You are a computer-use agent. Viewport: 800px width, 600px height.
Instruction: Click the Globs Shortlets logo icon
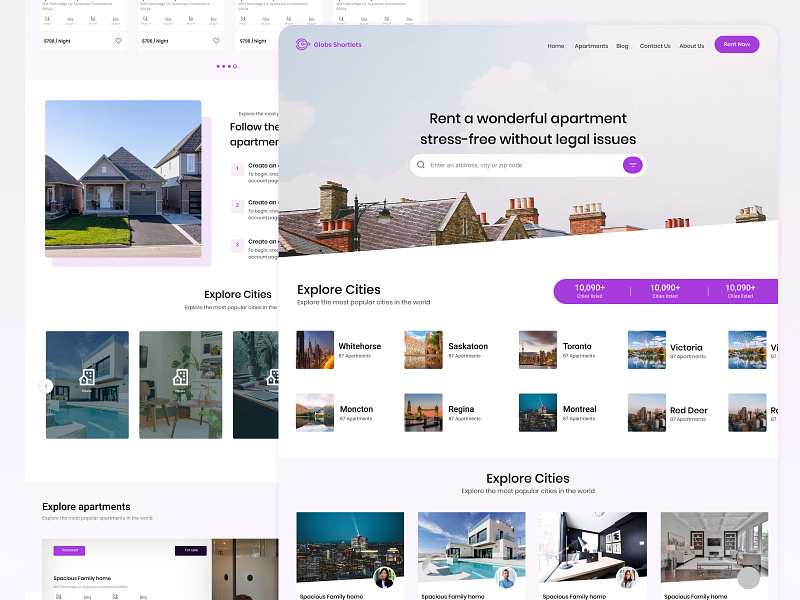[x=302, y=44]
